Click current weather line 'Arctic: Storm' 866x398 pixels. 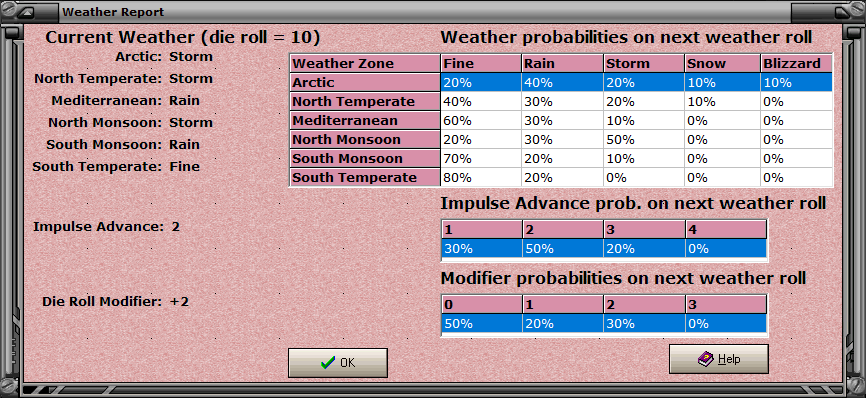click(x=164, y=56)
